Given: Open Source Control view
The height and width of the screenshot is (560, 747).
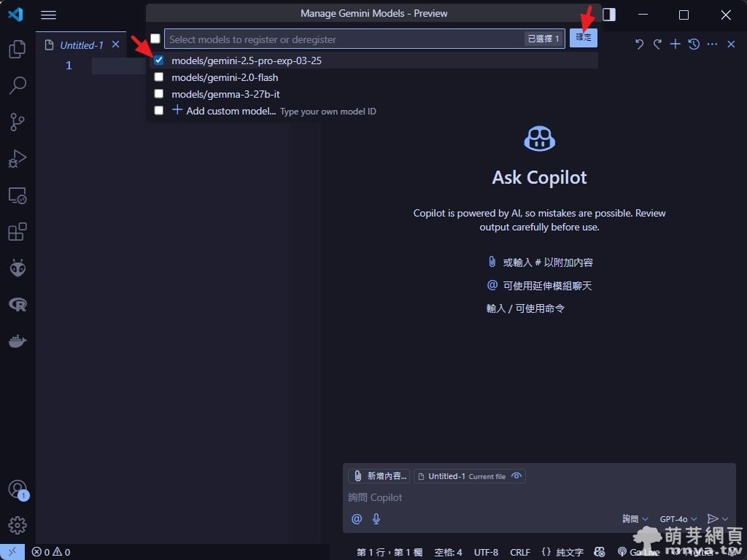Looking at the screenshot, I should point(18,122).
